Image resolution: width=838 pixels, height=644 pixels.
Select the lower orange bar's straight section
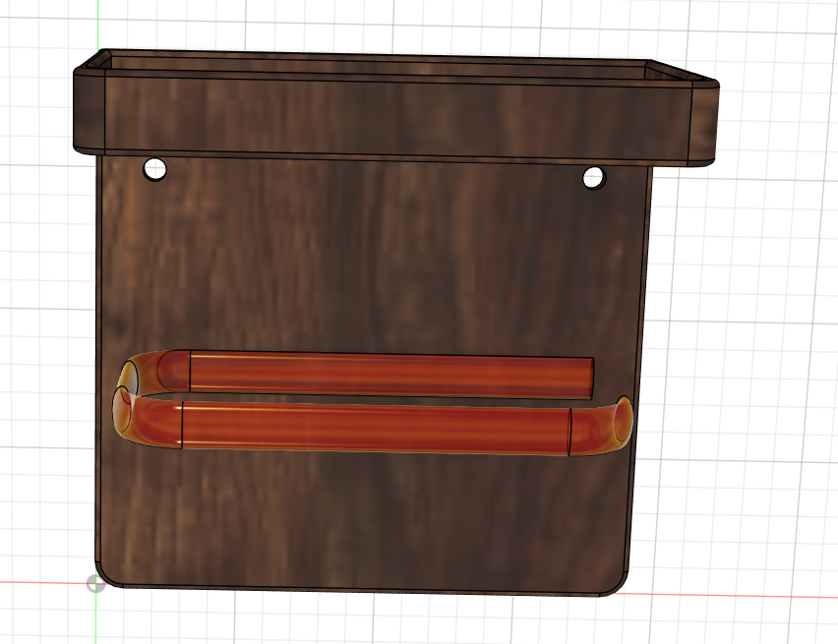tap(374, 427)
